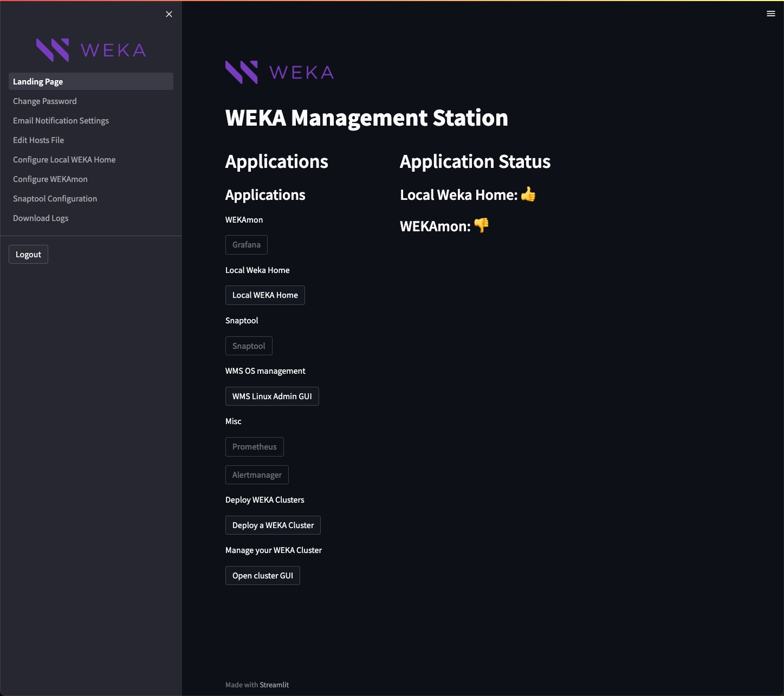Image resolution: width=784 pixels, height=696 pixels.
Task: Click the WEKA logo above the page title
Action: pos(279,72)
